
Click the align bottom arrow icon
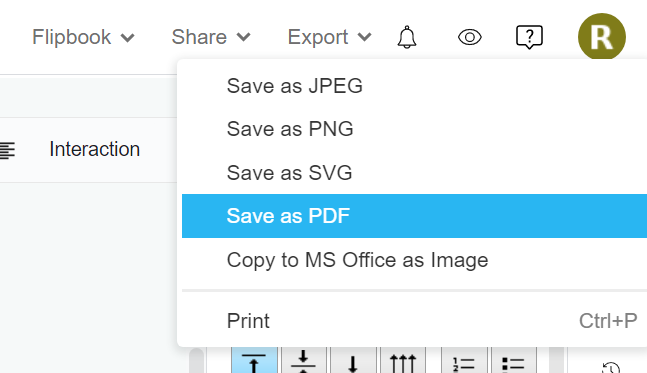[x=353, y=360]
